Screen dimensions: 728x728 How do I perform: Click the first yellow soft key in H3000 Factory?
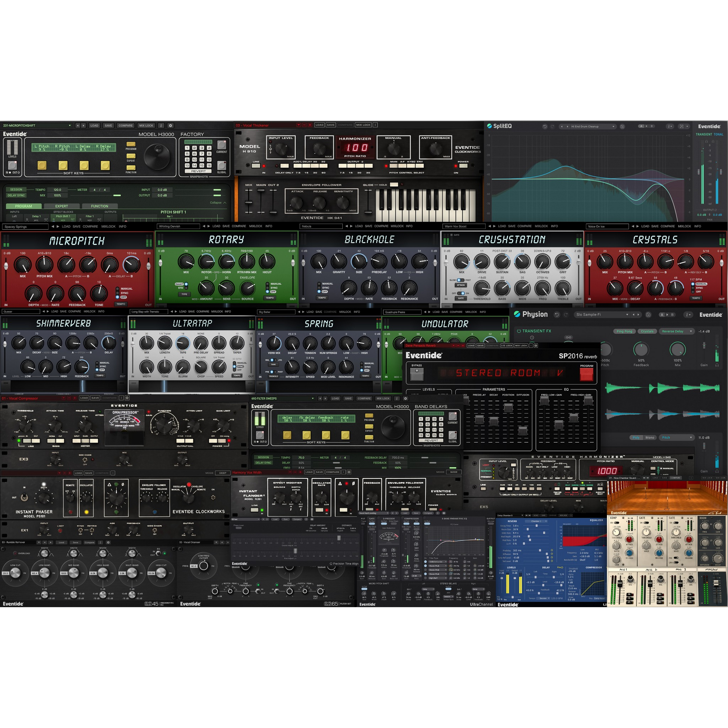pyautogui.click(x=42, y=165)
